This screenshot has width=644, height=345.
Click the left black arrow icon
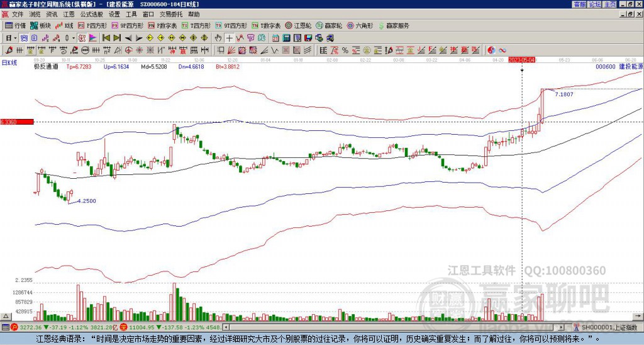(x=128, y=38)
